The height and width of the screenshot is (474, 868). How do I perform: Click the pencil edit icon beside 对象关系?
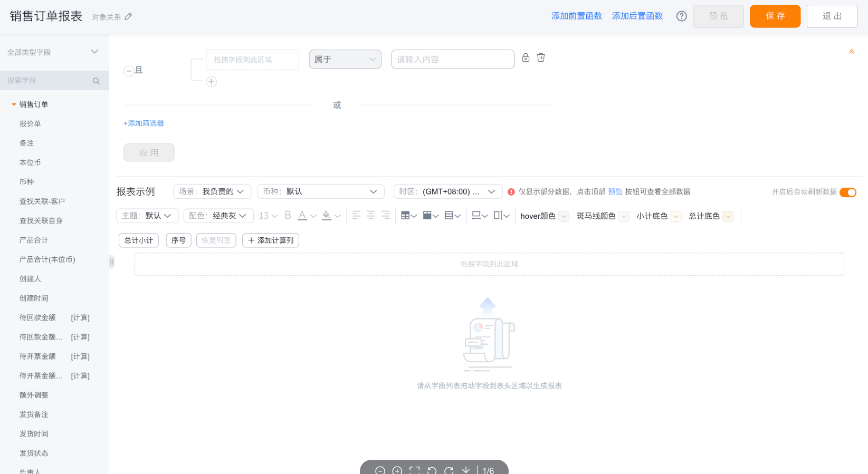point(128,17)
